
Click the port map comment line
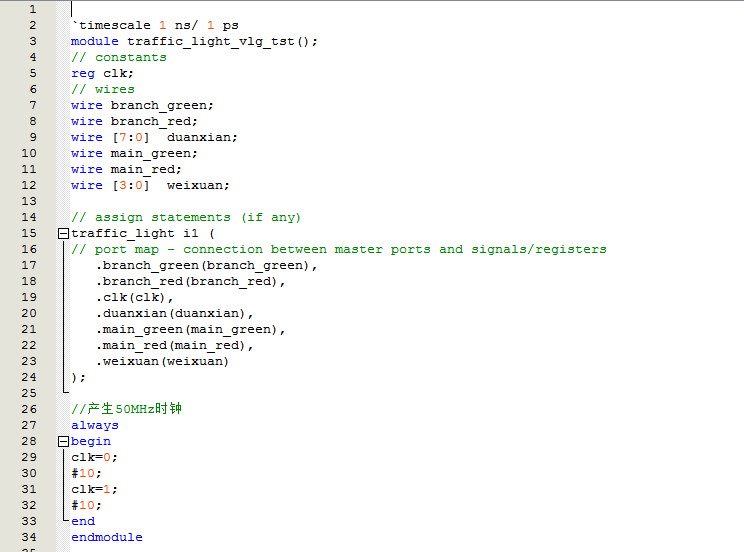pyautogui.click(x=338, y=249)
